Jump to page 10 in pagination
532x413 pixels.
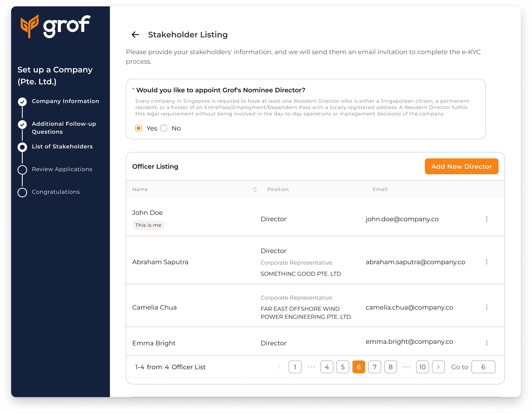pyautogui.click(x=422, y=367)
